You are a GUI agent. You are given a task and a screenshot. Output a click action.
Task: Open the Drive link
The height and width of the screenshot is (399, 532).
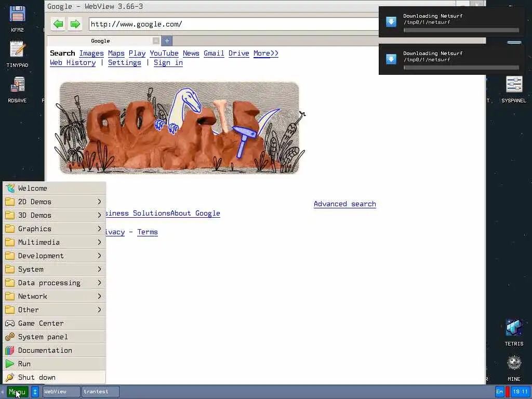239,54
